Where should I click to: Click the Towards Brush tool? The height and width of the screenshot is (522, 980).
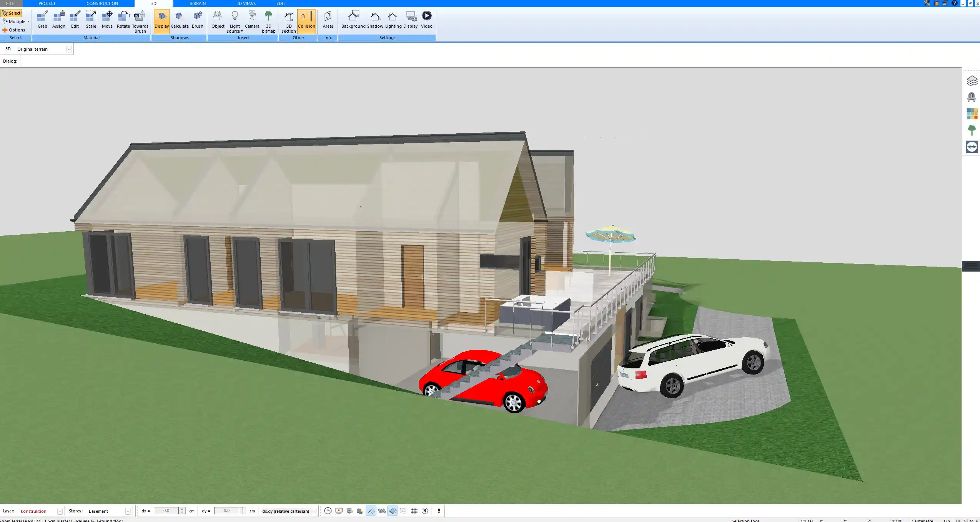coord(140,21)
